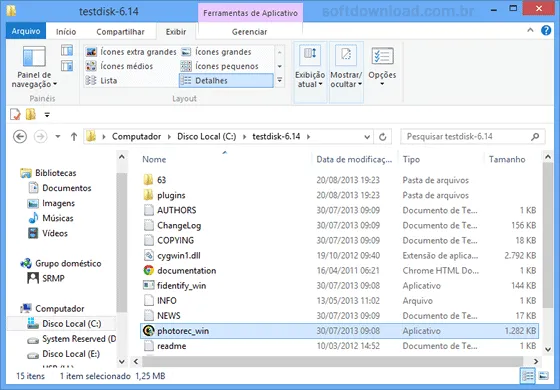Open Opções button
The image size is (560, 390).
pyautogui.click(x=382, y=67)
